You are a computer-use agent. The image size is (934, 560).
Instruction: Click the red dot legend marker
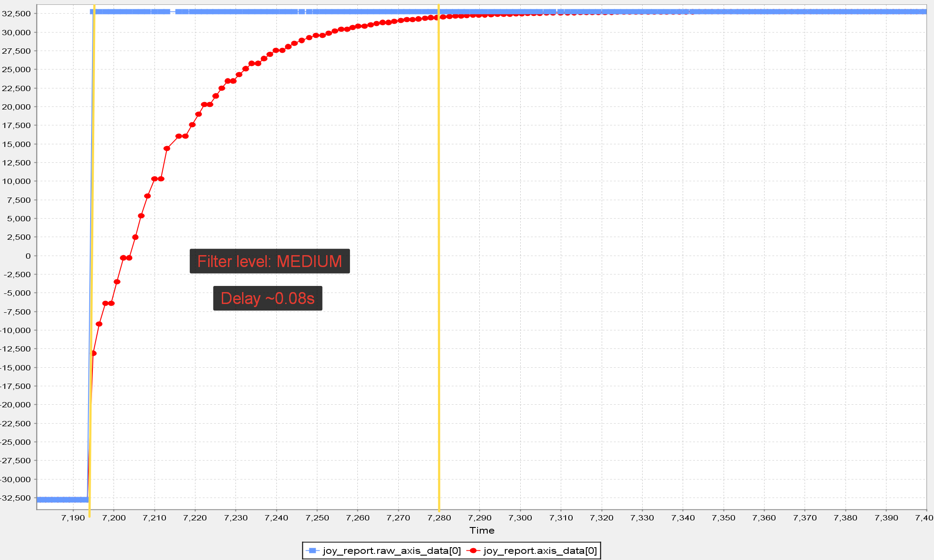tap(473, 551)
